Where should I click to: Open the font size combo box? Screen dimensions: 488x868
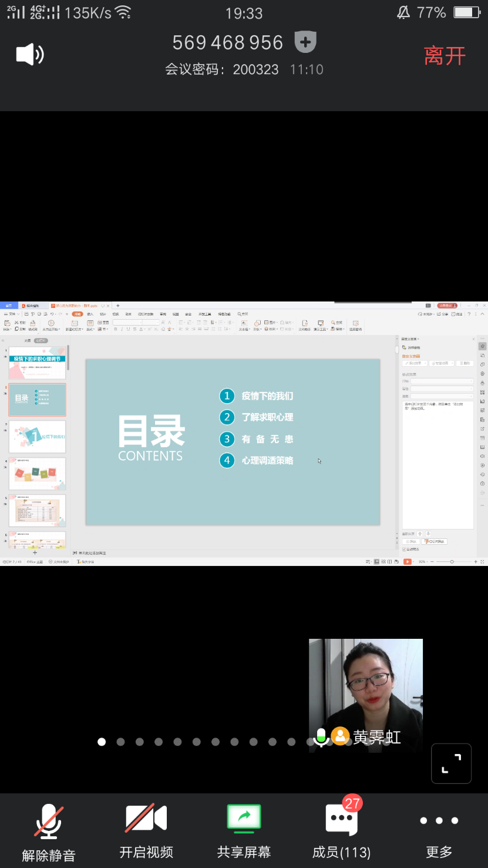point(151,323)
